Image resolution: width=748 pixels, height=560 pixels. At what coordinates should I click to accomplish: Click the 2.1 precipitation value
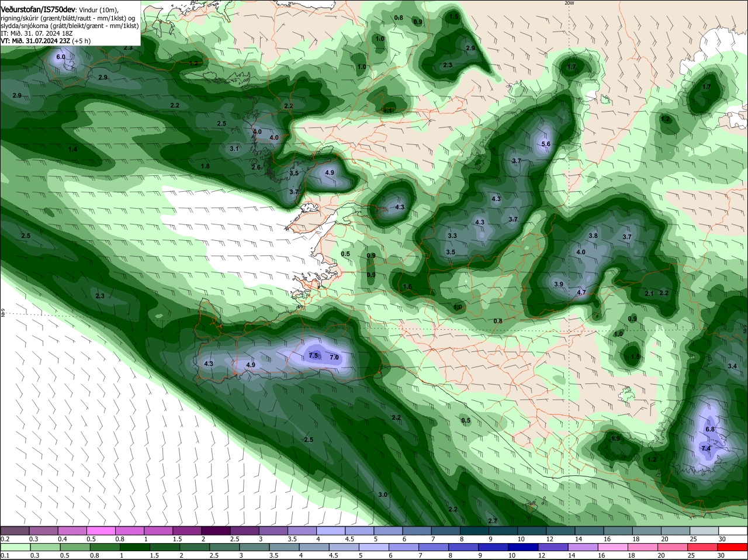point(649,293)
